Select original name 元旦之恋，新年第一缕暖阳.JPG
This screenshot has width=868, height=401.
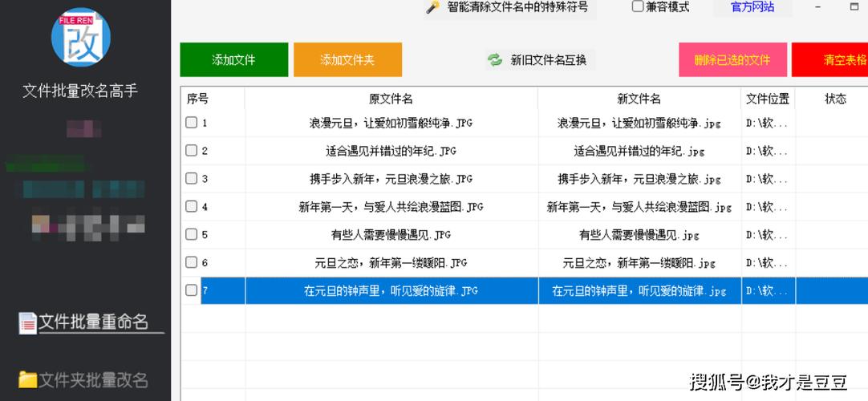click(391, 262)
